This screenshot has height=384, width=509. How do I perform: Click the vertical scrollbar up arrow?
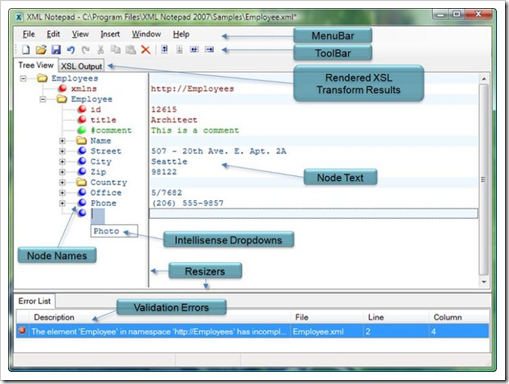click(484, 79)
